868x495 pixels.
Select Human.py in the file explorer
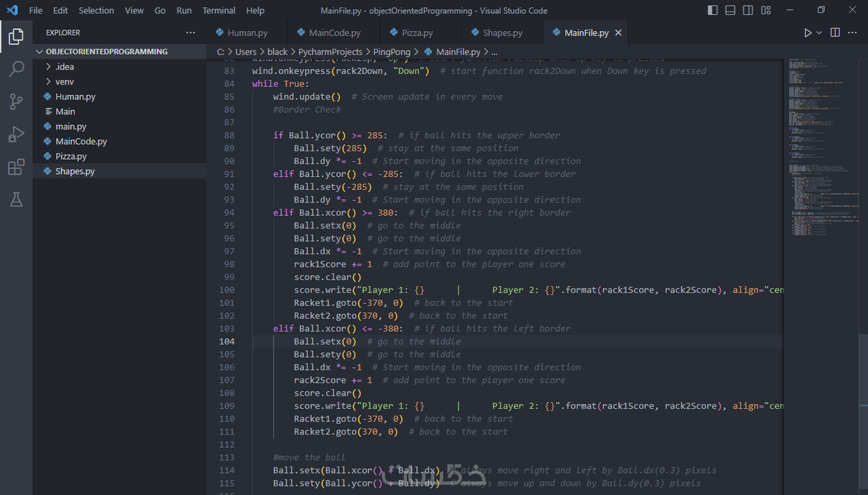(119, 96)
